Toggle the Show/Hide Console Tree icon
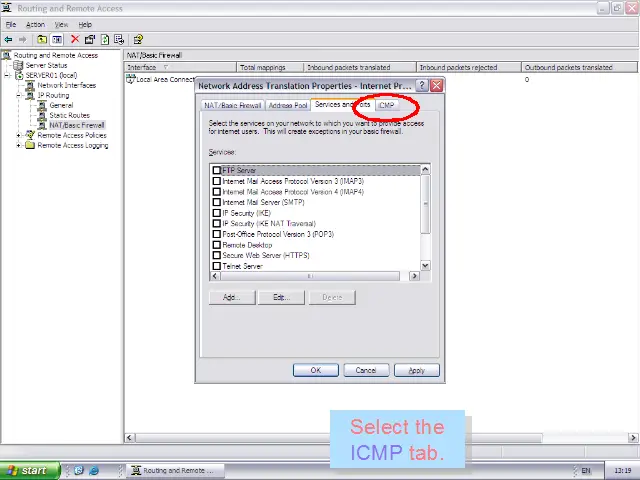Viewport: 640px width, 480px height. point(57,40)
